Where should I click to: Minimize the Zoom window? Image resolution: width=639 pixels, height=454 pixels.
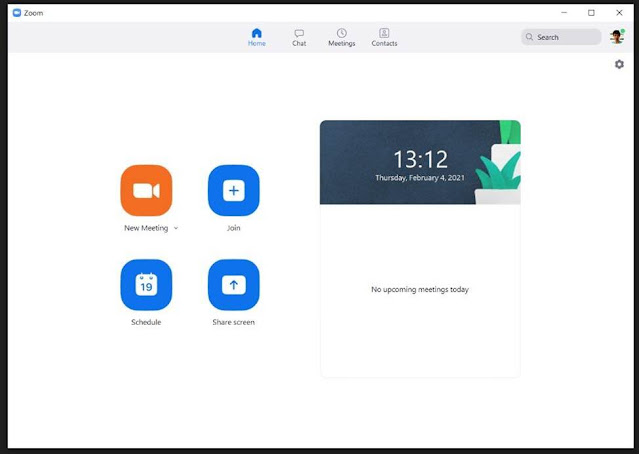coord(564,13)
